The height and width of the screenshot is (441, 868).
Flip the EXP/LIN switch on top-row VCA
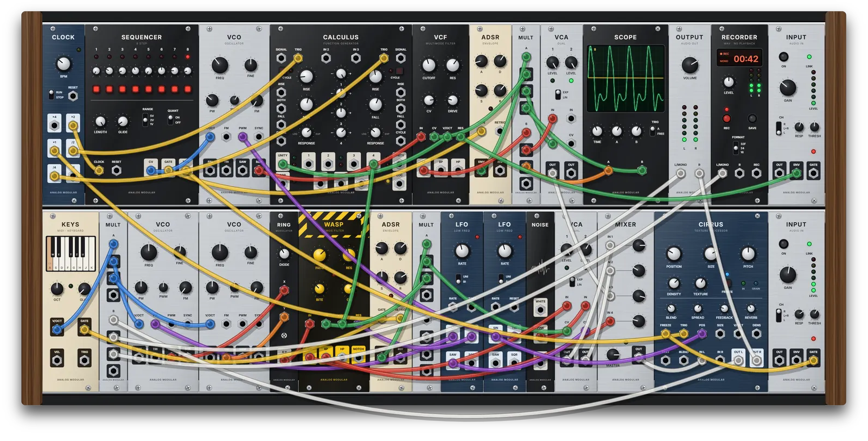point(558,94)
